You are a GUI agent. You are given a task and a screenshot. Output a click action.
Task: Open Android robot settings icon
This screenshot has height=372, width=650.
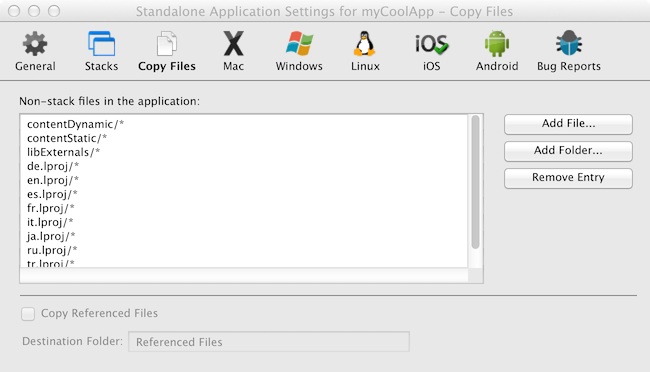pos(497,44)
